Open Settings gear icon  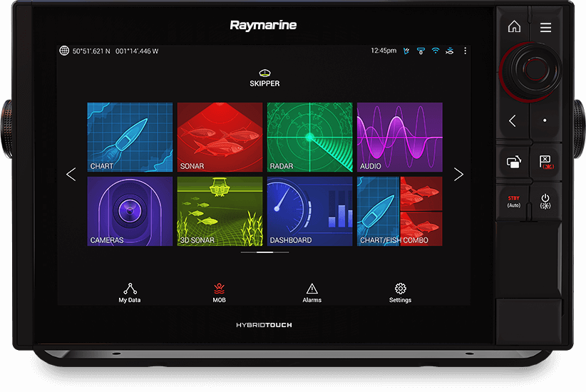point(400,293)
